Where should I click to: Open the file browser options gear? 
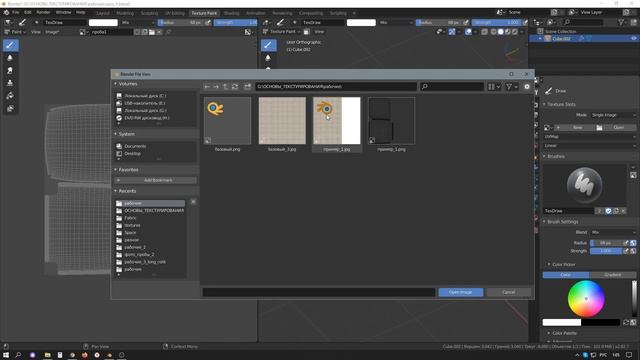(x=527, y=87)
